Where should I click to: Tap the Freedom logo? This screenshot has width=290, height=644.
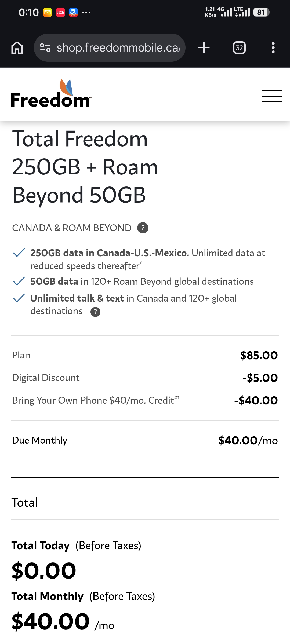tap(51, 94)
